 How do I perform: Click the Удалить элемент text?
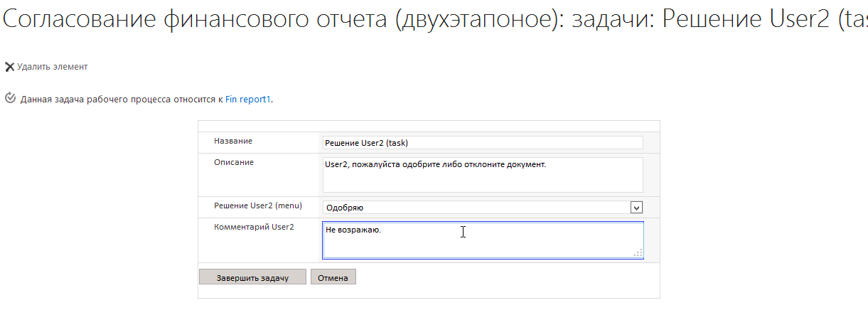point(52,67)
